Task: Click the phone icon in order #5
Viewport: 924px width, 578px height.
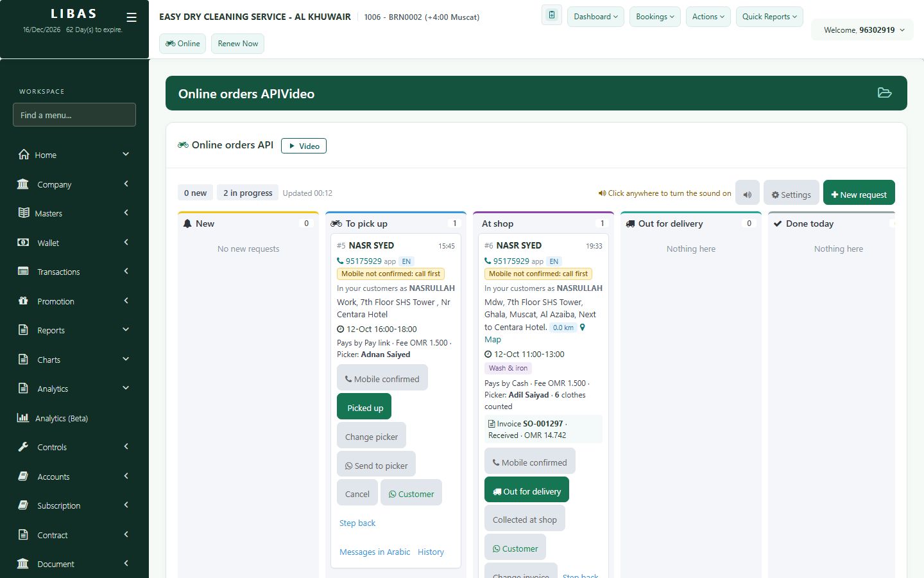Action: tap(340, 261)
